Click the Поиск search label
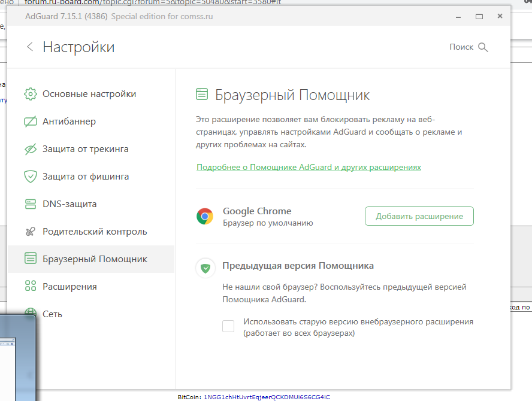This screenshot has height=401, width=532. coord(461,47)
